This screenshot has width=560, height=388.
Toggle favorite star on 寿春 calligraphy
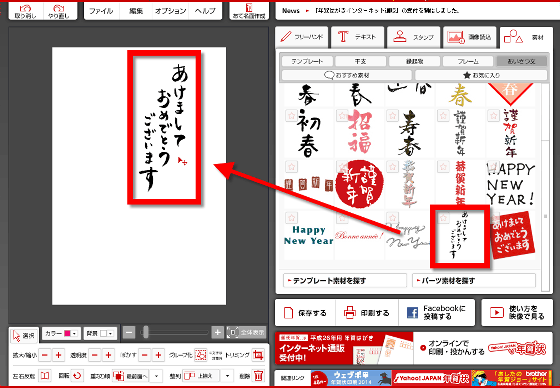click(392, 115)
